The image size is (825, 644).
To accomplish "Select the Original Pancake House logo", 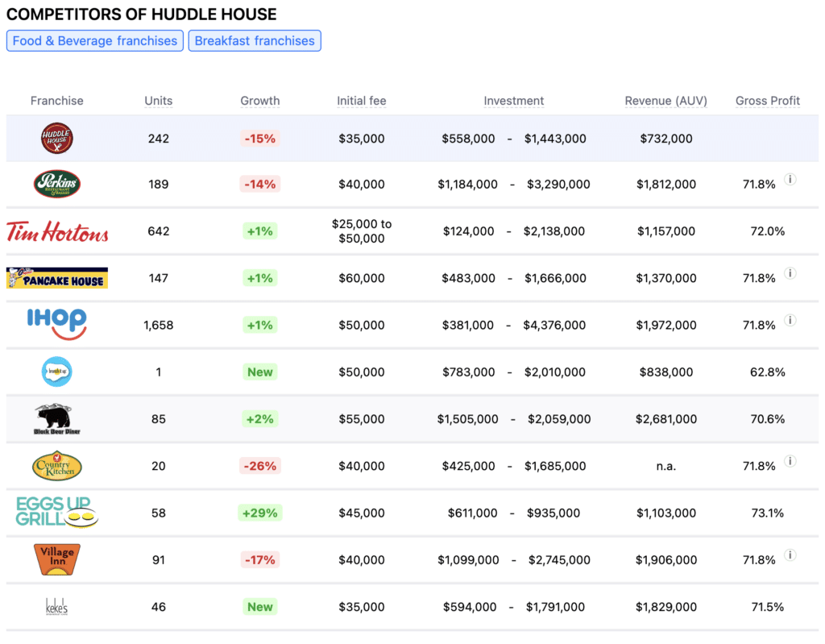I will click(57, 277).
